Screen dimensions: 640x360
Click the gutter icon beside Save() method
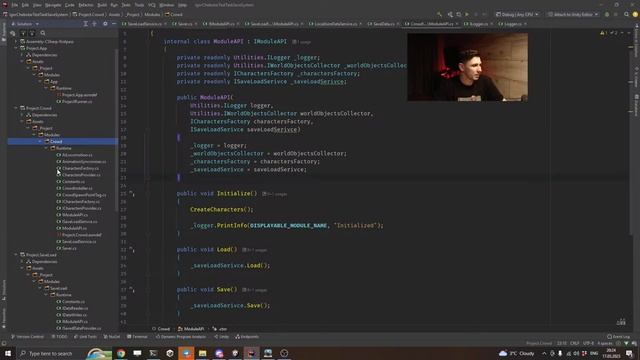tap(131, 289)
